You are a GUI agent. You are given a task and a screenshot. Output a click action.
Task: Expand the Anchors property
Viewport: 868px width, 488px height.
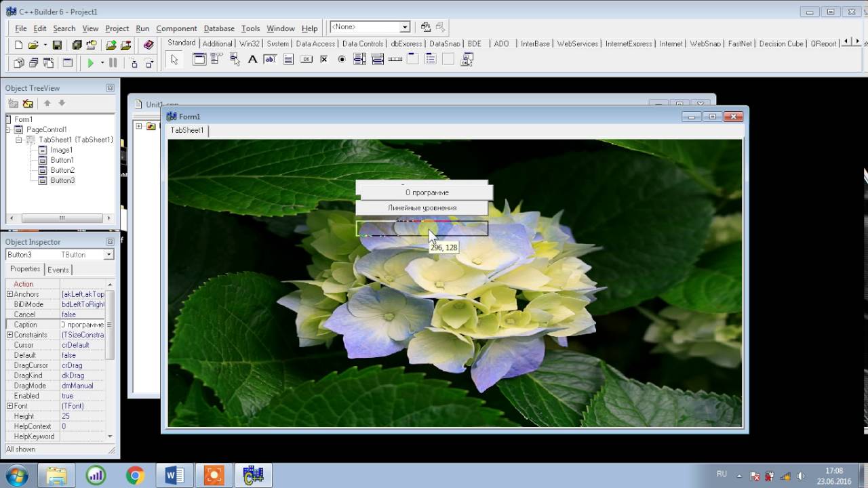pyautogui.click(x=9, y=294)
